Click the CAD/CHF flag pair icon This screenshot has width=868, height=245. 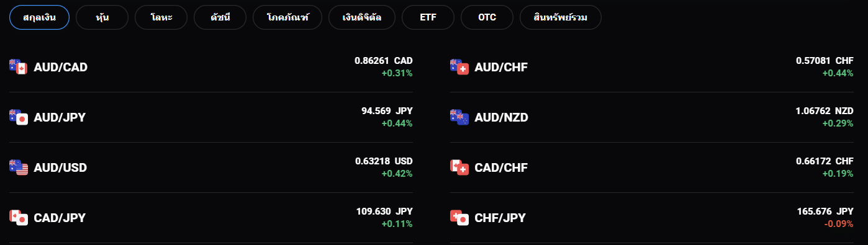(459, 167)
